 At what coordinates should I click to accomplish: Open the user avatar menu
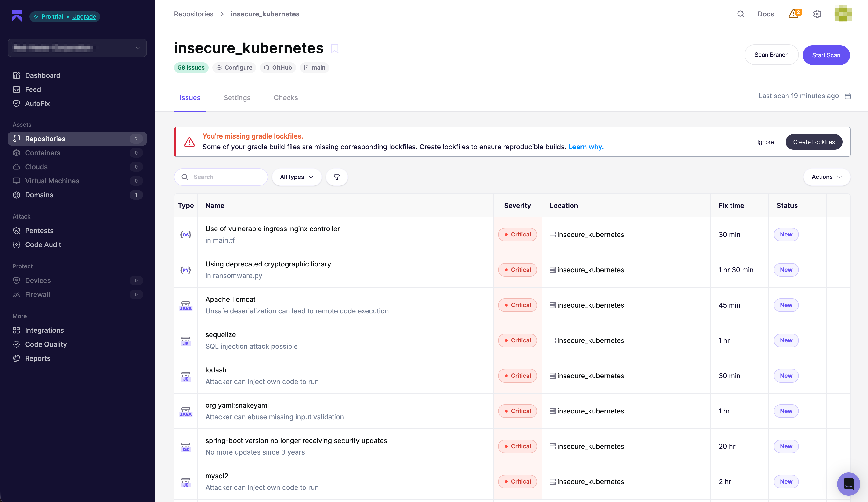click(x=843, y=14)
